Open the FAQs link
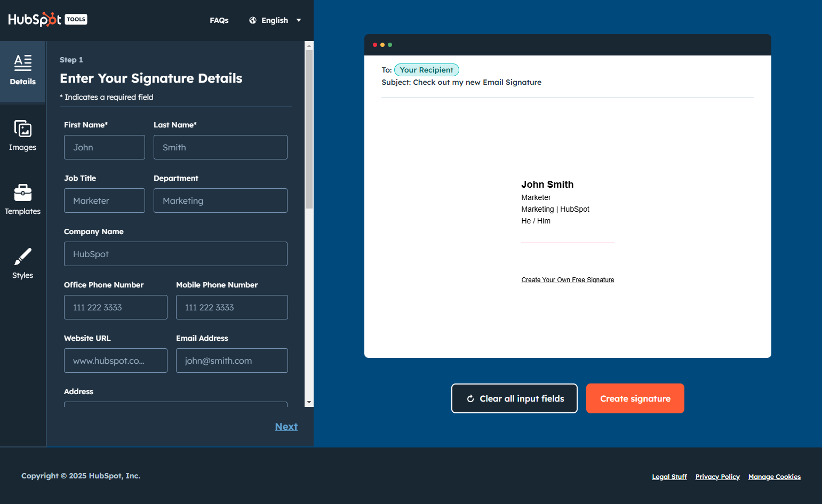 [x=219, y=20]
